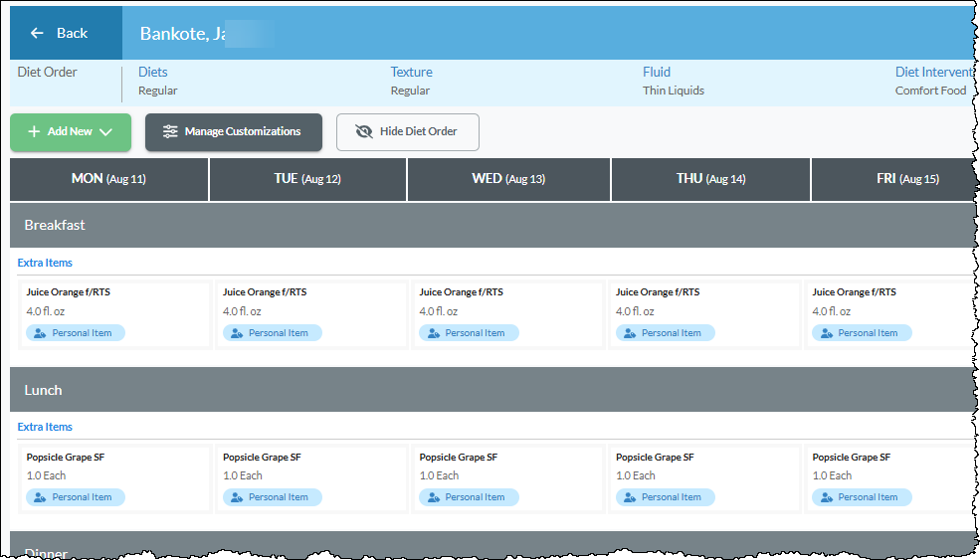The image size is (980, 560).
Task: Open Monday's Juice Orange f/RTS item
Action: pyautogui.click(x=68, y=291)
